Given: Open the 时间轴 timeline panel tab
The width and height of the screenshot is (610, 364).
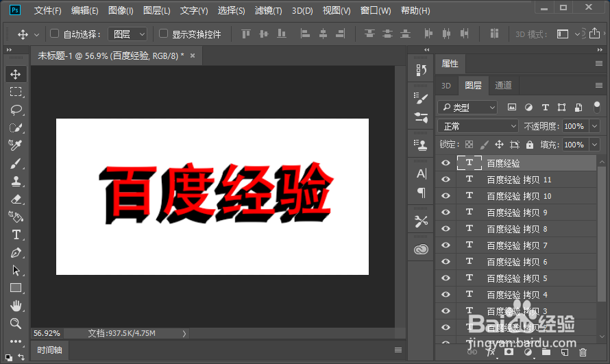Looking at the screenshot, I should click(x=49, y=350).
